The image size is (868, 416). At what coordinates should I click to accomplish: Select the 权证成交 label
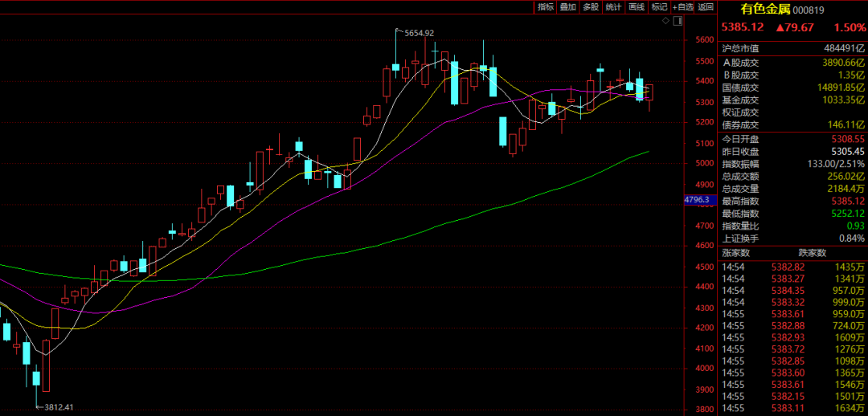point(741,113)
